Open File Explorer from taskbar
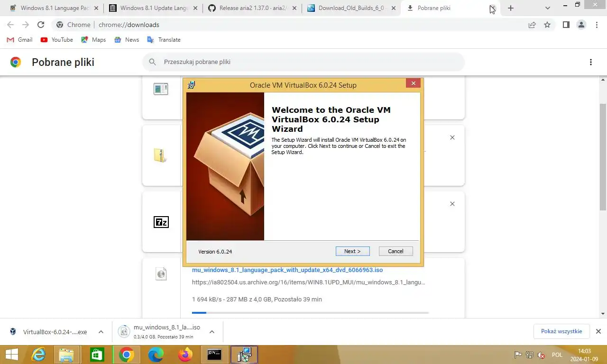Viewport: 607px width, 364px height. point(66,355)
